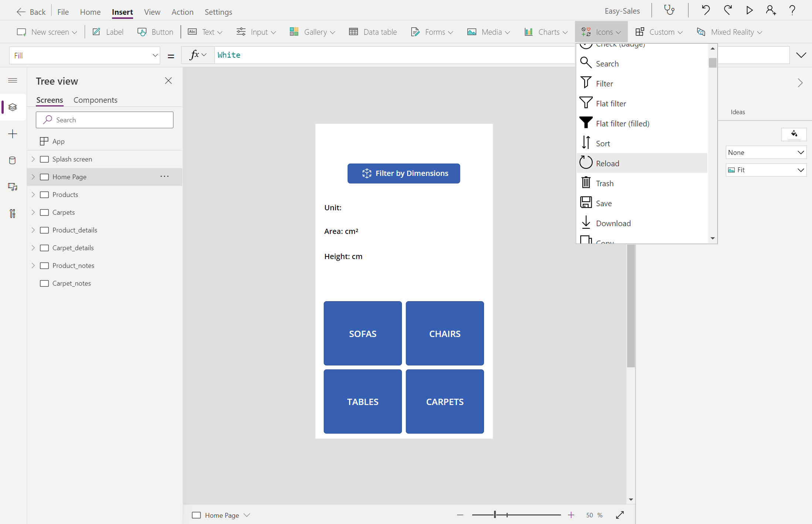Switch to the Components tab
The image size is (812, 524).
[x=95, y=100]
